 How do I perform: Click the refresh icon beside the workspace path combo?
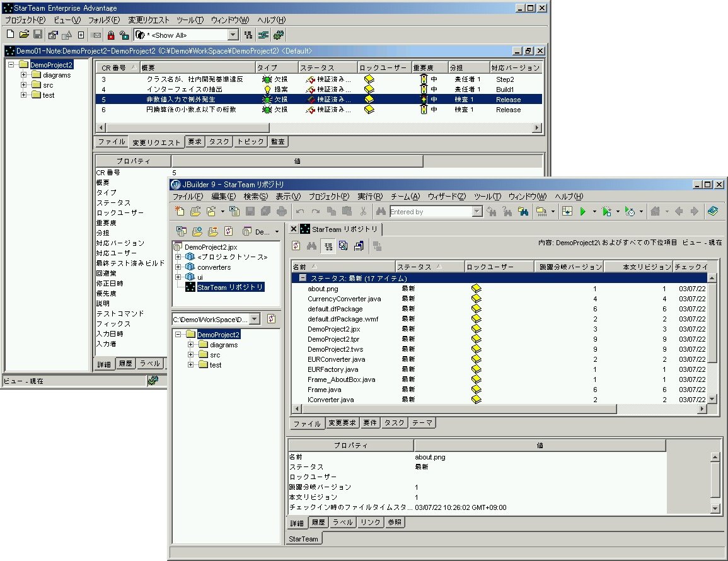(x=271, y=319)
